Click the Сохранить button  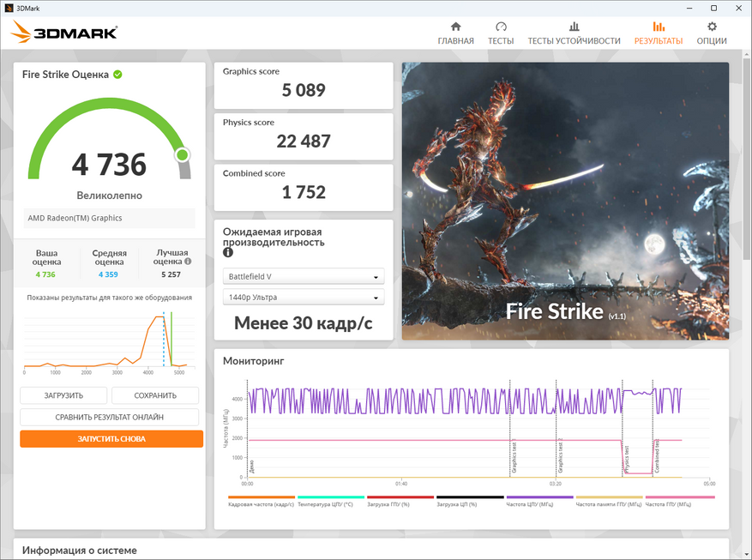pos(155,395)
